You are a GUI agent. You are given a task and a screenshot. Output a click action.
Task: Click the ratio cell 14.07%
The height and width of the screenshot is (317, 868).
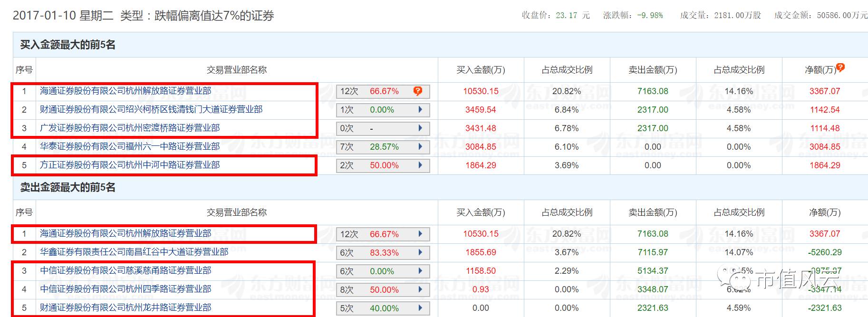739,252
